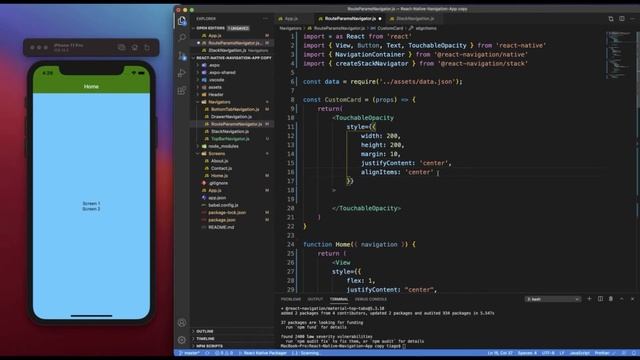
Task: Open the Debug Console panel tab
Action: pyautogui.click(x=371, y=299)
